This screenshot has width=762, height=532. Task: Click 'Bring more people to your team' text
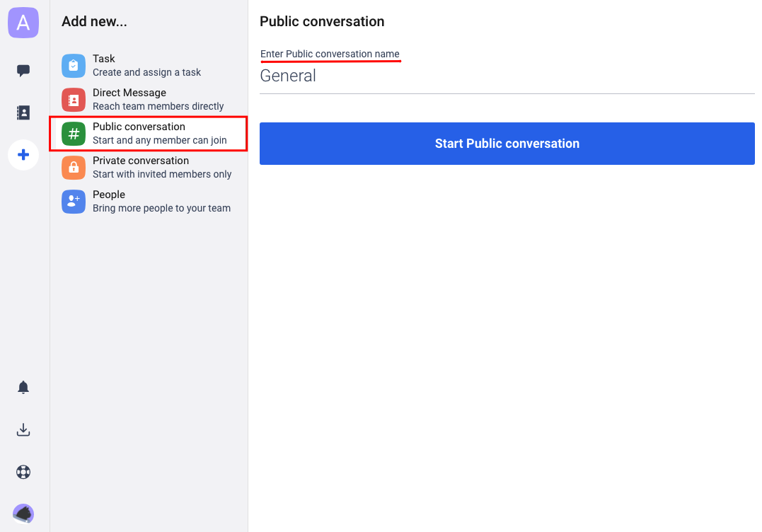(162, 209)
